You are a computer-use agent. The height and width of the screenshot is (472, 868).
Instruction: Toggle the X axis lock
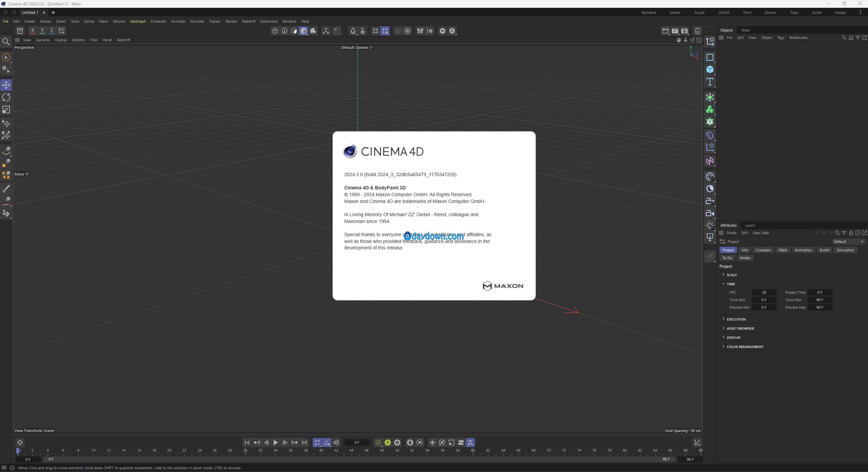(x=33, y=31)
